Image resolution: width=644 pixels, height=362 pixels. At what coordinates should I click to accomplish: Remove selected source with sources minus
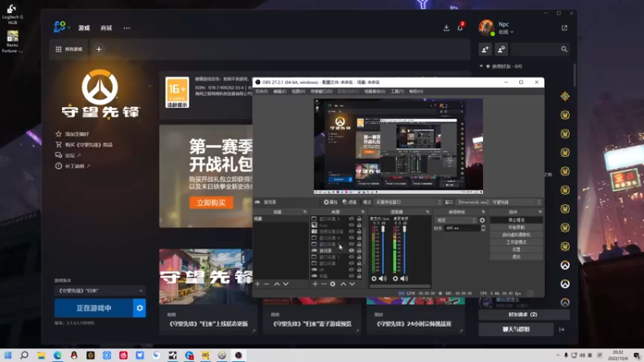pos(324,284)
